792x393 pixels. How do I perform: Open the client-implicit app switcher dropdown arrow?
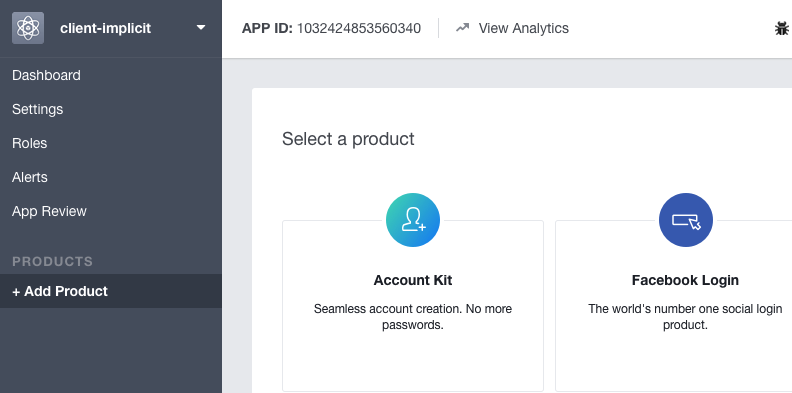pos(201,27)
